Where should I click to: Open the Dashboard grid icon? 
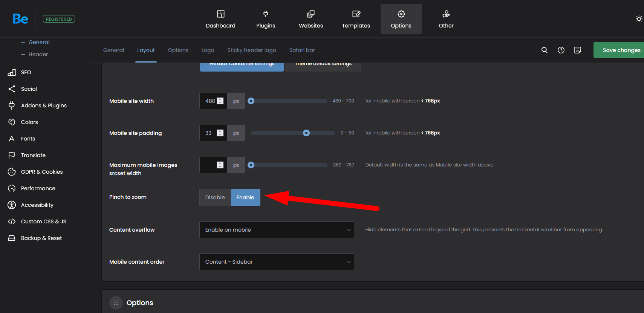(x=221, y=14)
